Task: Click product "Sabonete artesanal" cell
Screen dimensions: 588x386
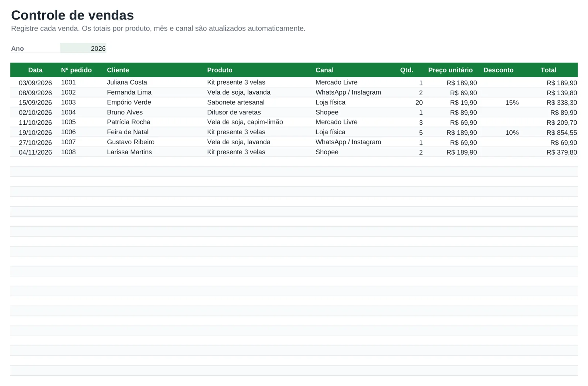Action: coord(261,102)
